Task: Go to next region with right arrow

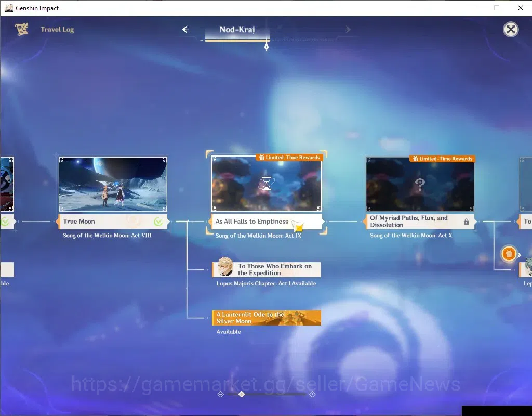Action: (348, 30)
